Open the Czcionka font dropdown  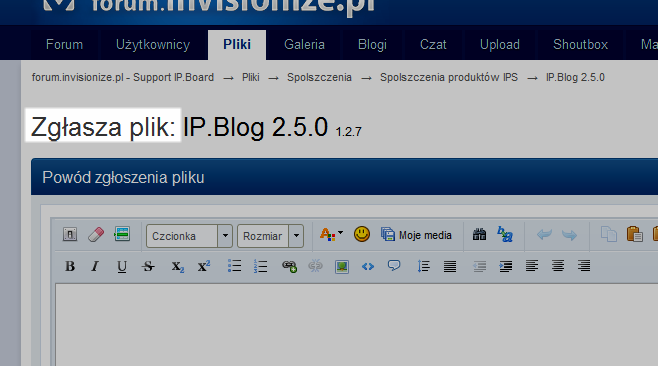click(x=189, y=236)
